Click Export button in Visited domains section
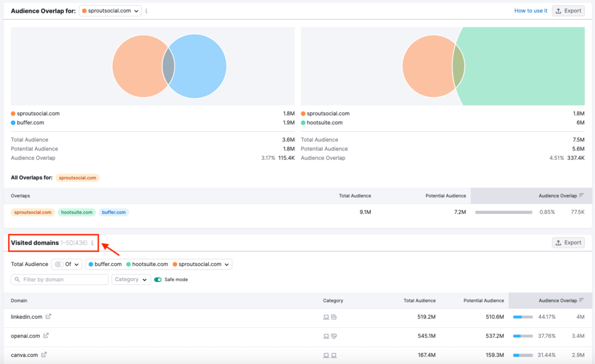Screen dimensions: 595x364 568,243
